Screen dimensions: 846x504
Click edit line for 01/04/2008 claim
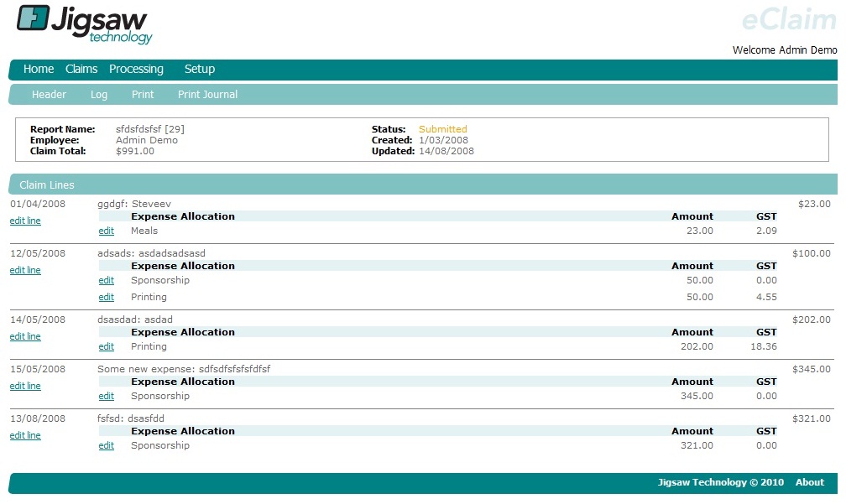click(x=25, y=221)
